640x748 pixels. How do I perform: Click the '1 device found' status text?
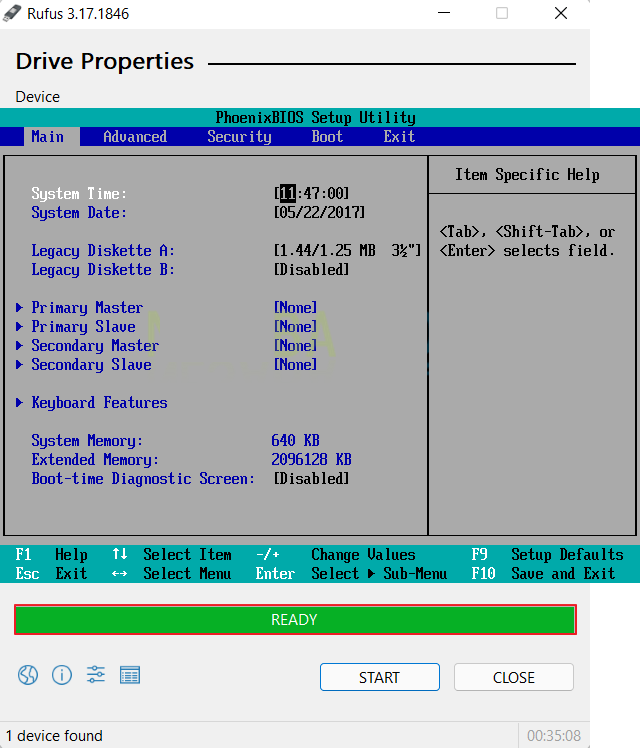point(54,736)
